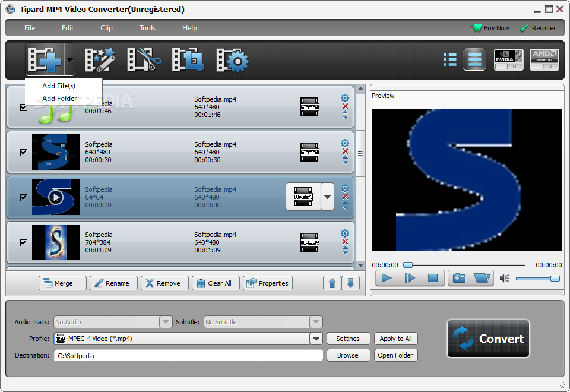This screenshot has width=570, height=392.
Task: Expand format dropdown on the selected 64*64 row
Action: tap(328, 197)
